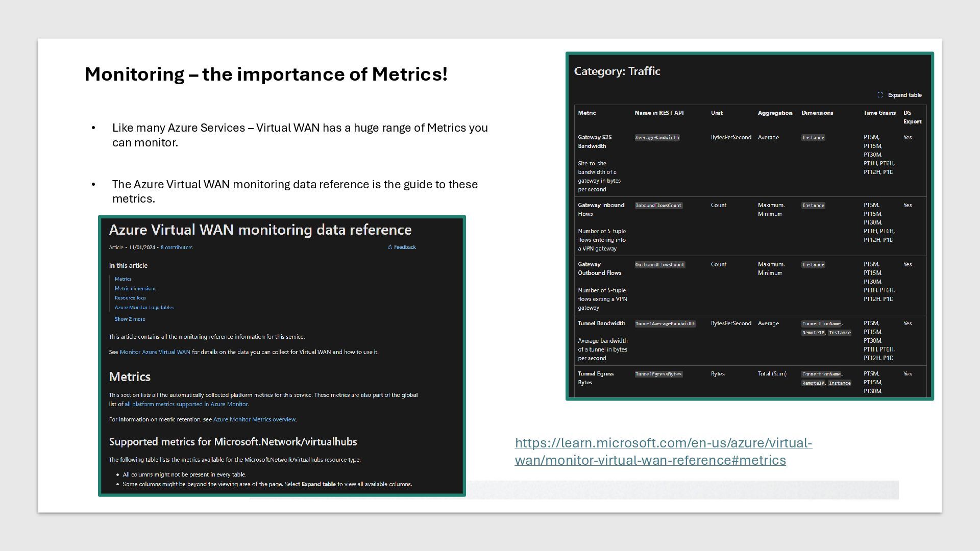Open 'Azure Monitor Metrics overview' link
Viewport: 980px width, 551px height.
(254, 419)
